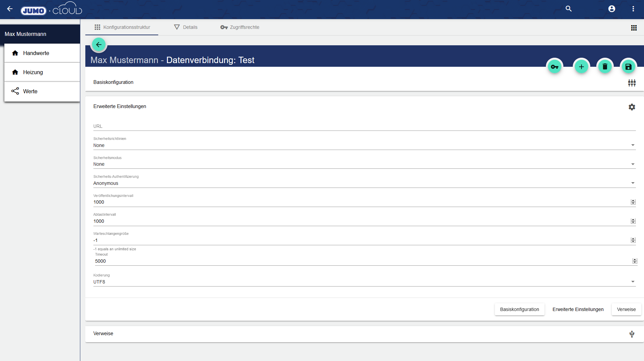This screenshot has width=644, height=361.
Task: Click the Verweise button at bottom right
Action: coord(626,309)
